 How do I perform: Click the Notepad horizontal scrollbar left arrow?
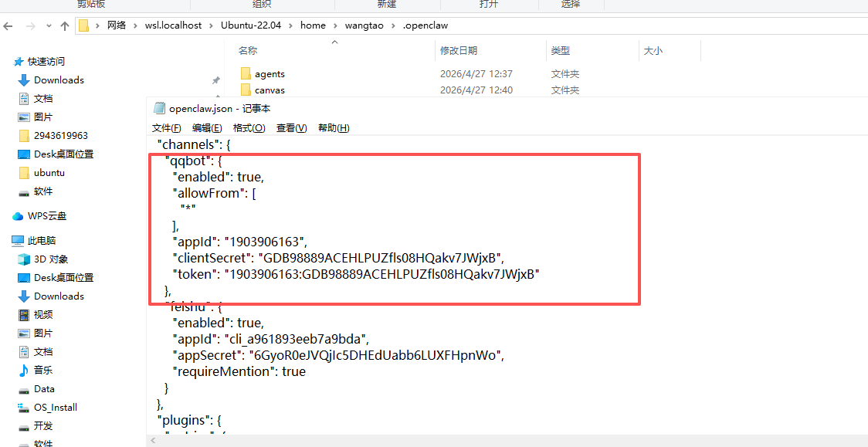click(154, 442)
